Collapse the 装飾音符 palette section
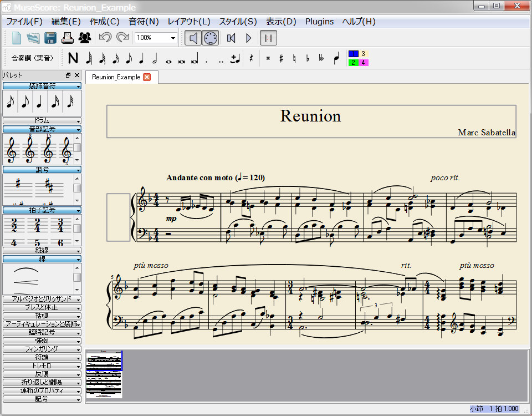 (42, 86)
